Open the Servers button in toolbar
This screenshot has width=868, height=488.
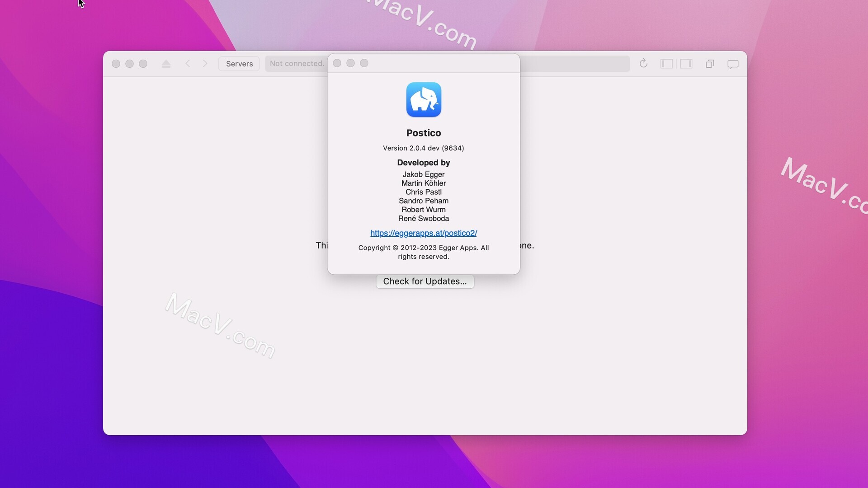coord(239,64)
